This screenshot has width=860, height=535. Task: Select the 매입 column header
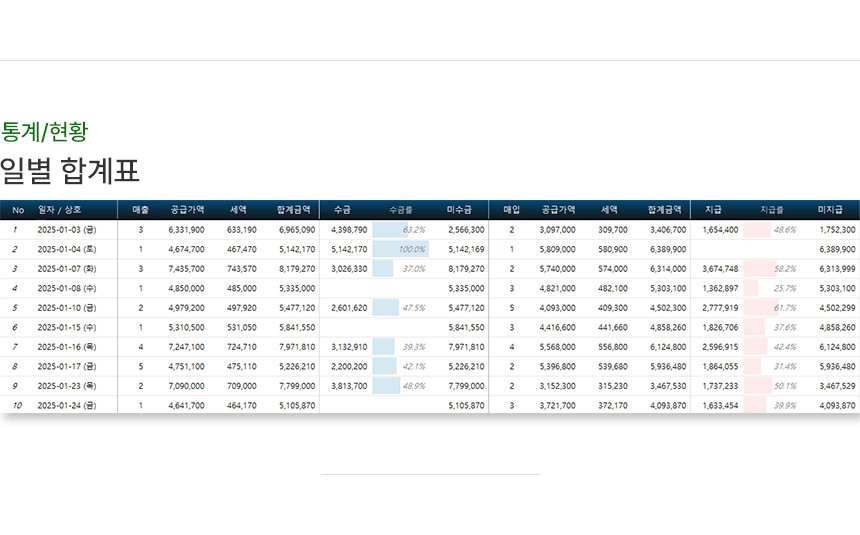(511, 210)
